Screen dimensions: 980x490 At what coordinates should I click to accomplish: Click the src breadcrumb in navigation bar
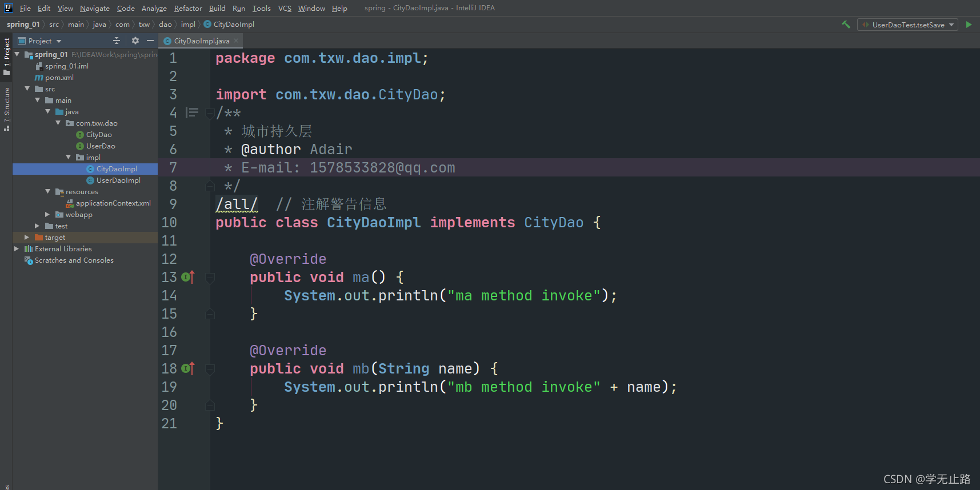[54, 24]
